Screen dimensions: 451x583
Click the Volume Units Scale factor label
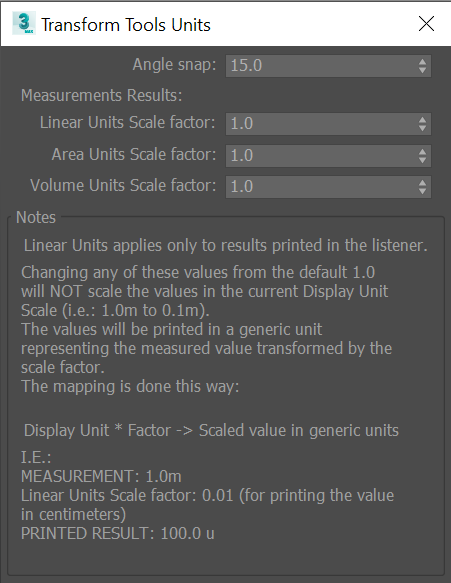click(x=123, y=185)
